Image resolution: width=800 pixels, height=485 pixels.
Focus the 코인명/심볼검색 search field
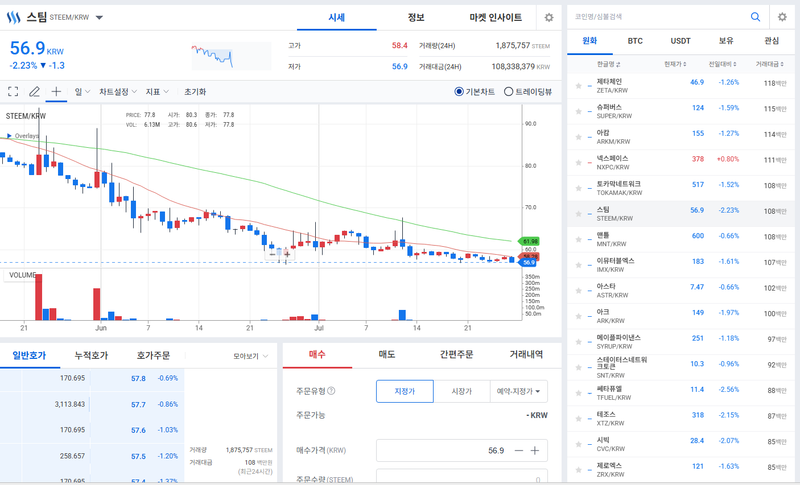pos(658,17)
